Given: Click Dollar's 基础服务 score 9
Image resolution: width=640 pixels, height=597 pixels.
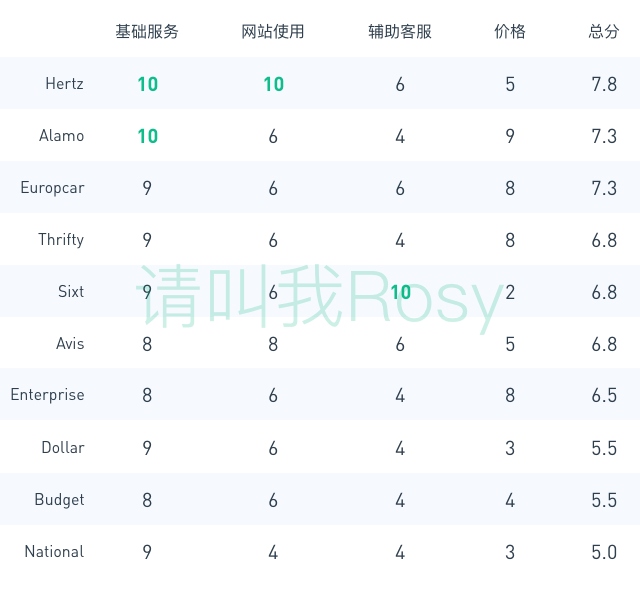Looking at the screenshot, I should tap(147, 448).
